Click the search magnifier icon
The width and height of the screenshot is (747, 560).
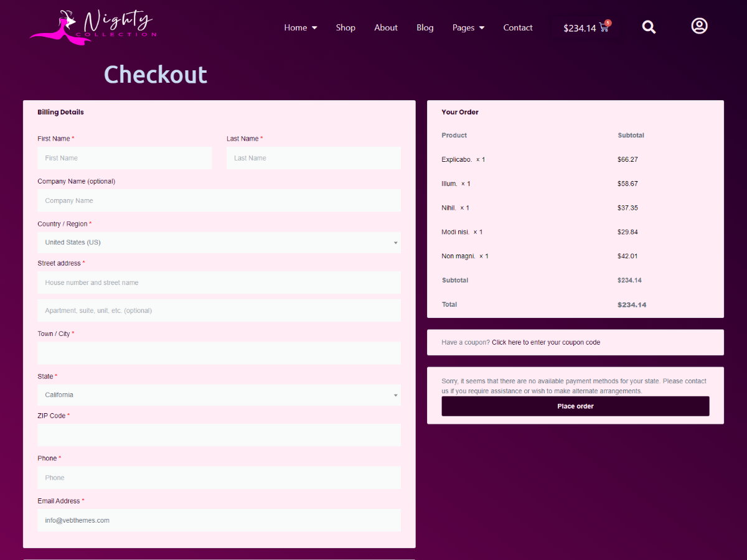(649, 27)
